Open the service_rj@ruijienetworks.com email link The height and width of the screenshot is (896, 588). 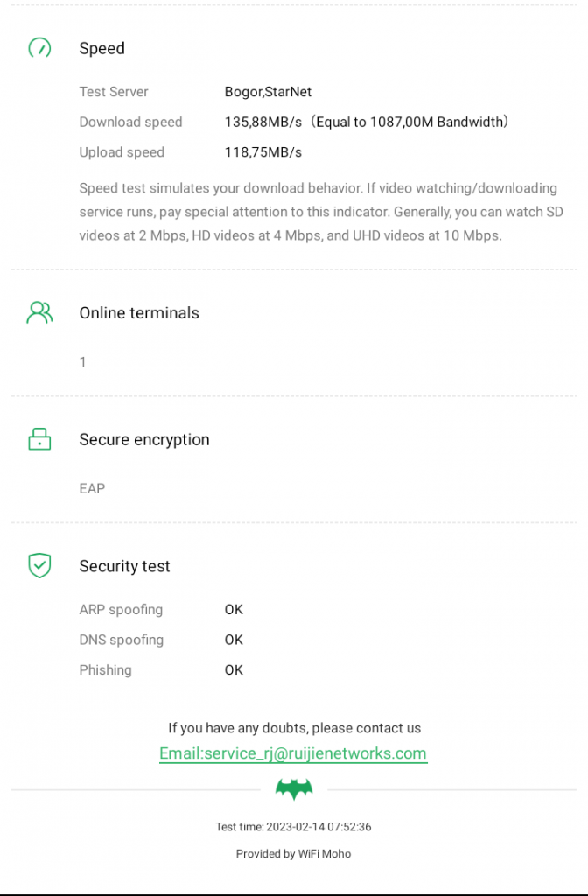pos(293,753)
